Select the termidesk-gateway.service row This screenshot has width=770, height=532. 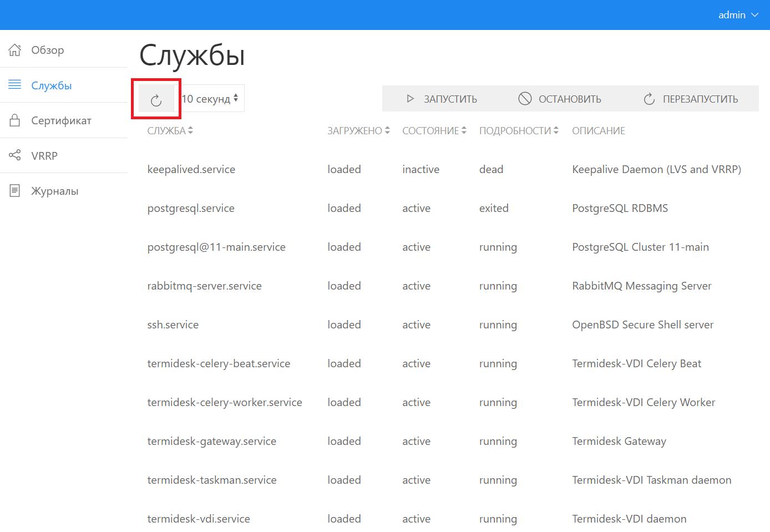tap(211, 442)
